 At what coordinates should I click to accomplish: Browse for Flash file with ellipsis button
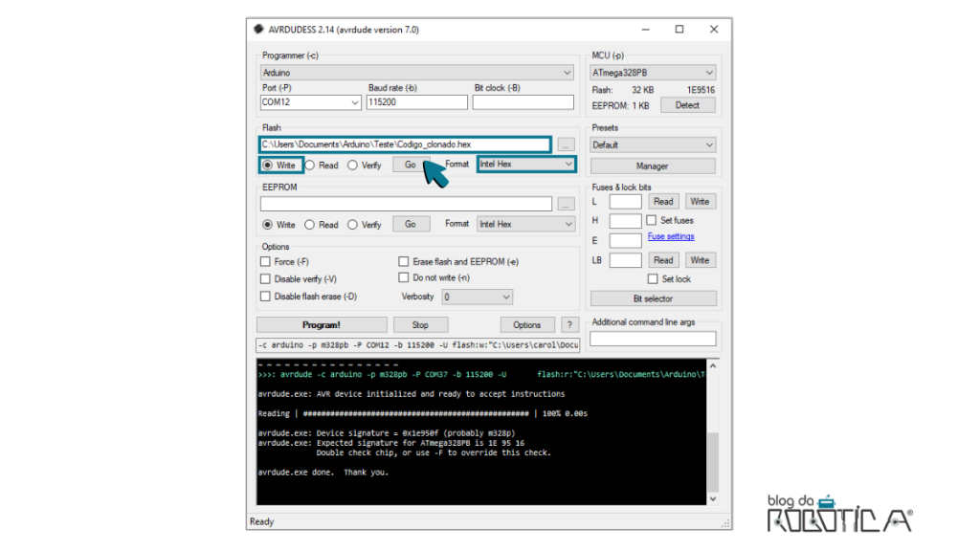pos(565,145)
